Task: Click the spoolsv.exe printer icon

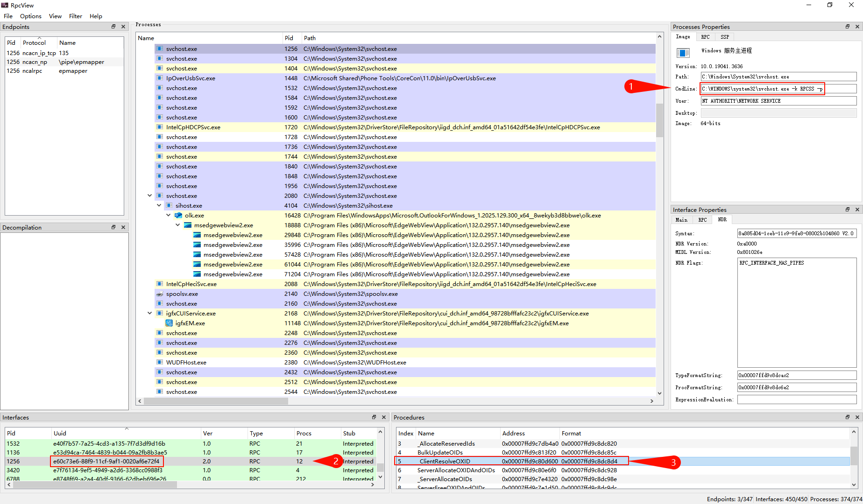Action: click(160, 294)
